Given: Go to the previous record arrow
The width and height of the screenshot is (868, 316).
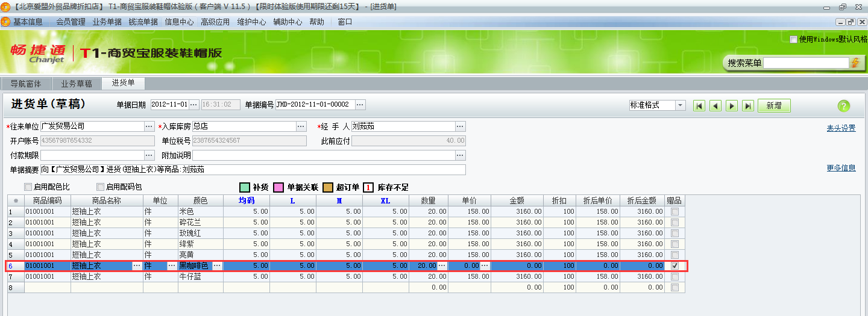Looking at the screenshot, I should [x=715, y=106].
